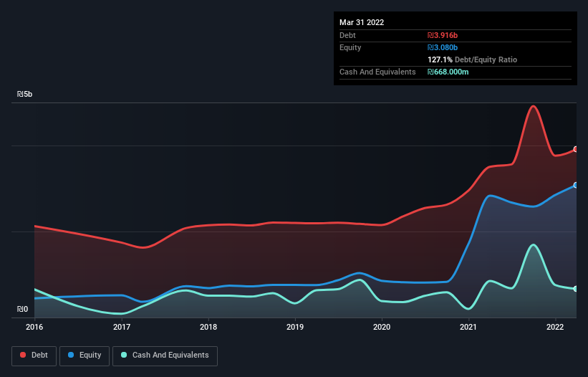Toggle the Cash And Equivalents legend button

coord(165,355)
